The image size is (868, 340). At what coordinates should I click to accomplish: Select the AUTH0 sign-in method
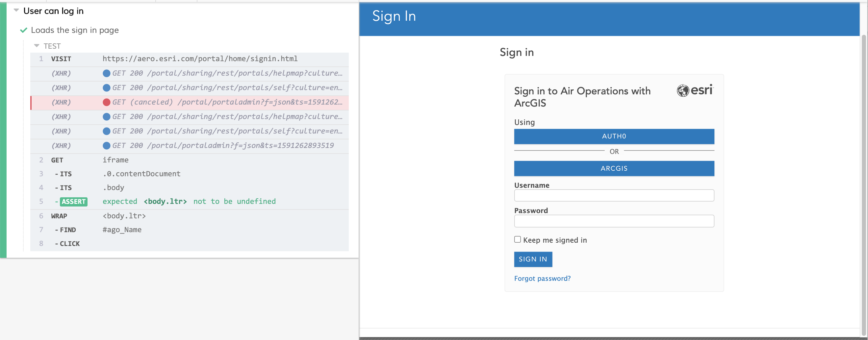[x=614, y=136]
